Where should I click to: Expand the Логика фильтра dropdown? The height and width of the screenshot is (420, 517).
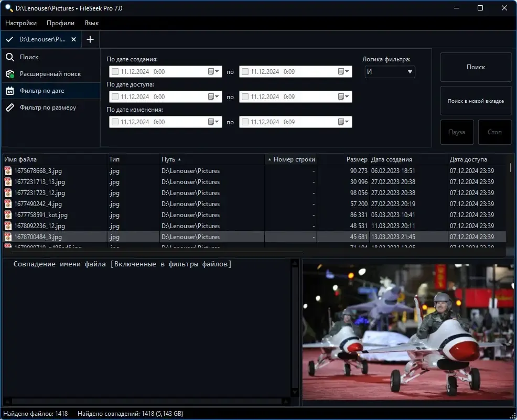pos(390,72)
